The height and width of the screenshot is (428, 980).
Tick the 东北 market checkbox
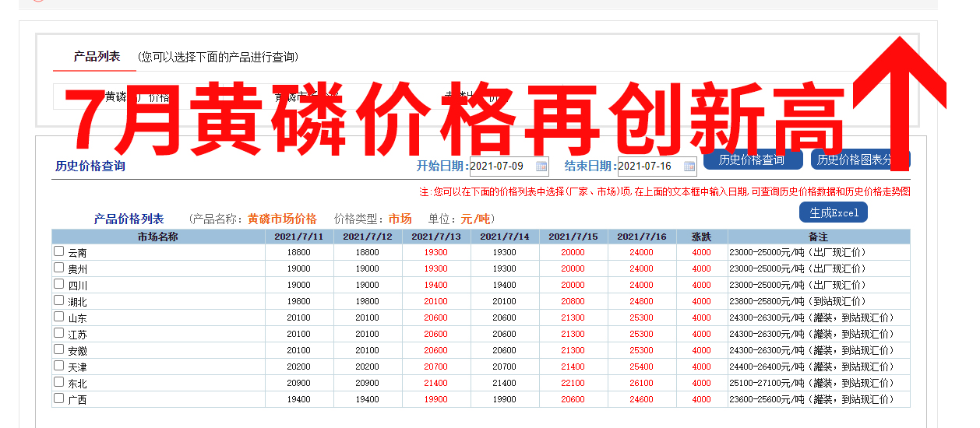click(x=58, y=382)
